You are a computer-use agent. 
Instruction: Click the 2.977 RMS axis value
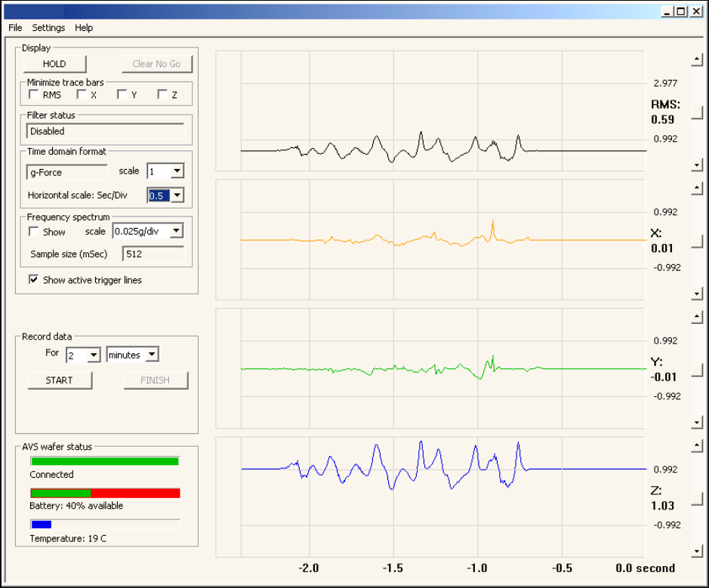(x=665, y=83)
